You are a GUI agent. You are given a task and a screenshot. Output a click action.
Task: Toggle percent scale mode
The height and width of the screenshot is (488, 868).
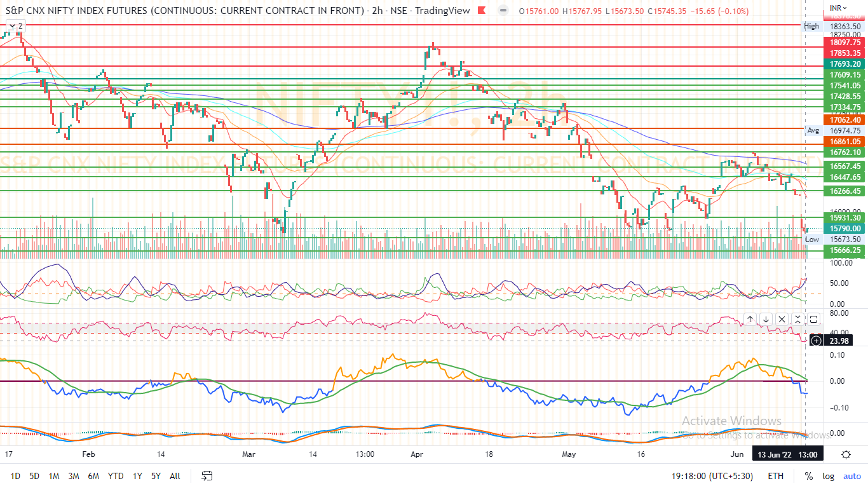(808, 476)
